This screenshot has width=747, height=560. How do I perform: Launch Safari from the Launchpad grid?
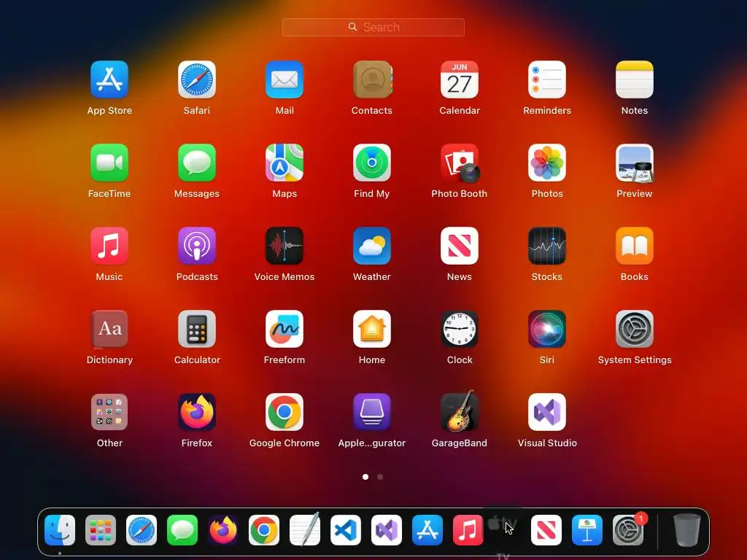pyautogui.click(x=197, y=79)
